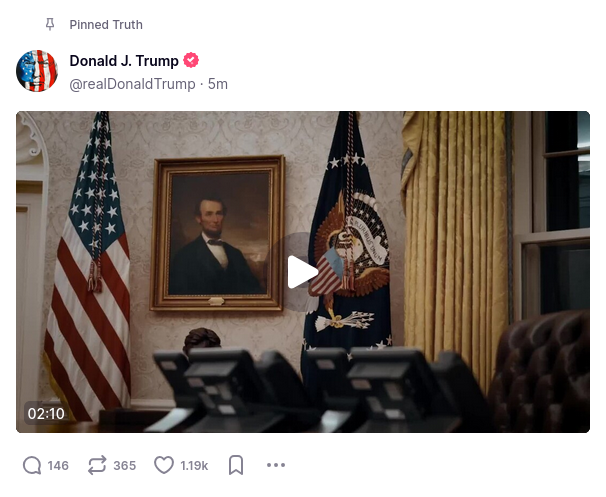Open the three-dot more options menu

(276, 465)
